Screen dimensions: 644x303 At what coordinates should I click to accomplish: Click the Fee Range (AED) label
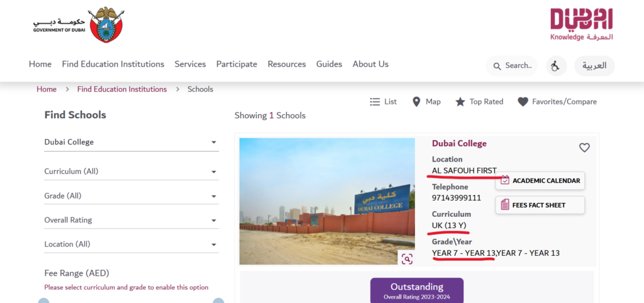pos(77,273)
